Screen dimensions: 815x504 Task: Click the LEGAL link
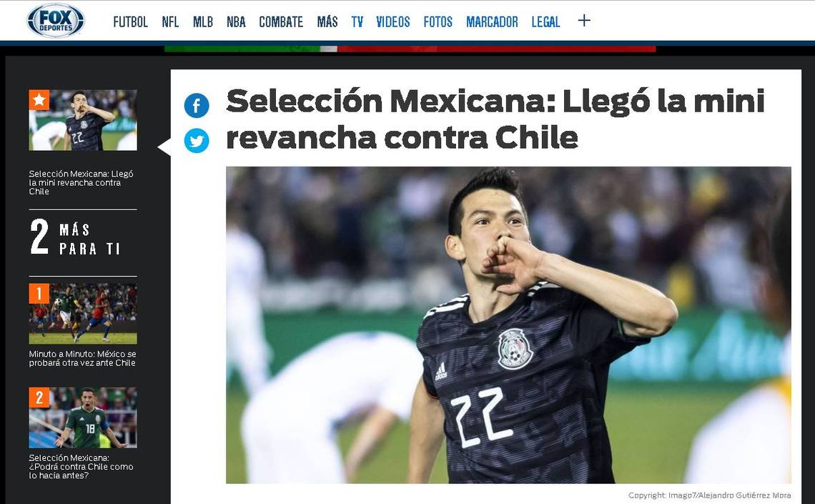(x=545, y=22)
